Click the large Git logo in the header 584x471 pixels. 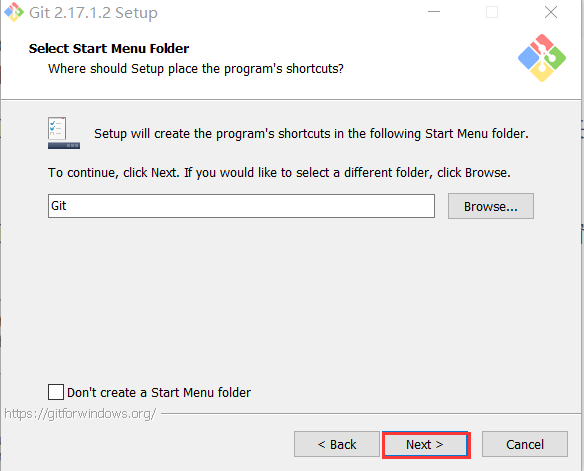tap(542, 58)
